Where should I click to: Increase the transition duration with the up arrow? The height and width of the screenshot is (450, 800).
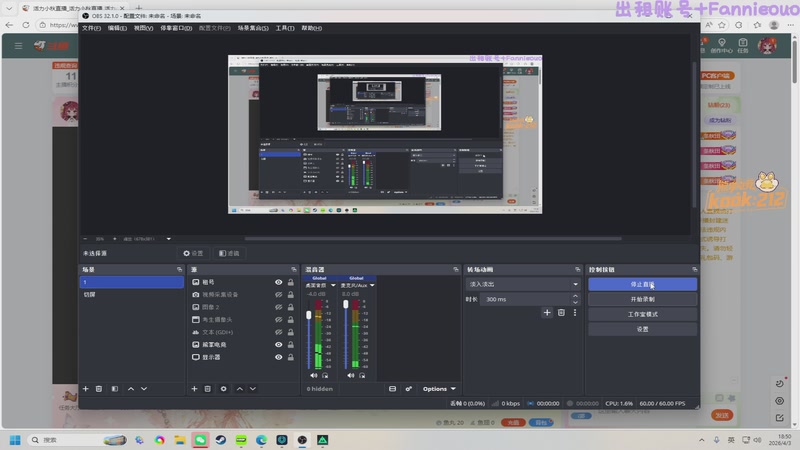click(x=576, y=296)
